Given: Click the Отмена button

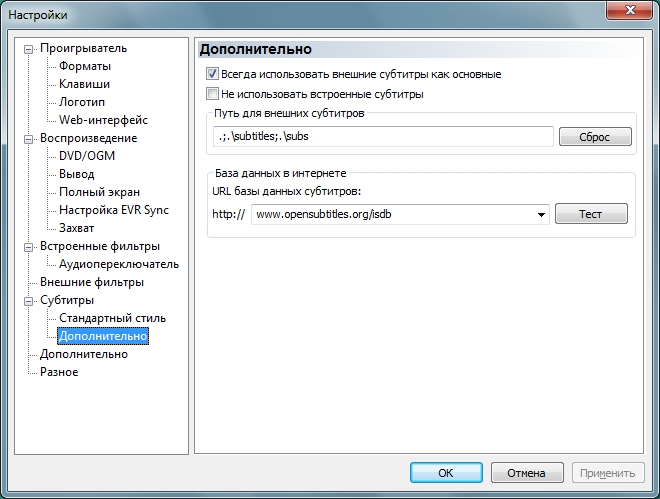Looking at the screenshot, I should point(525,473).
